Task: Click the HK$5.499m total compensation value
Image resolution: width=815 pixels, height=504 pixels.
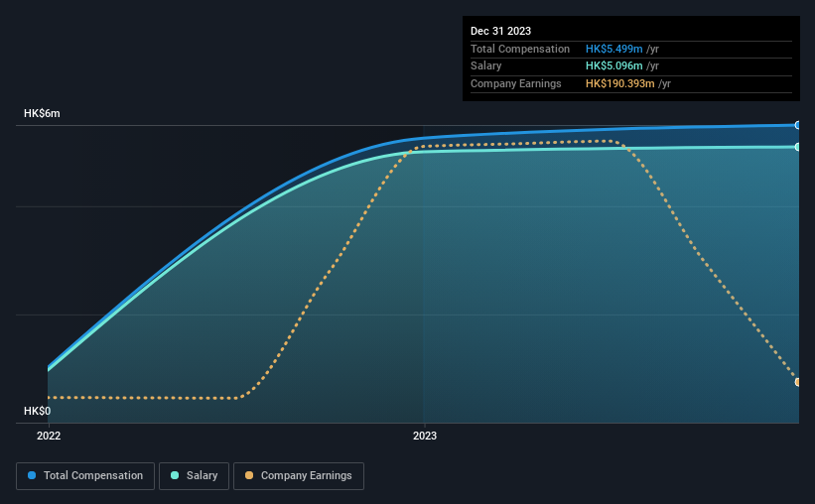Action: tap(613, 49)
